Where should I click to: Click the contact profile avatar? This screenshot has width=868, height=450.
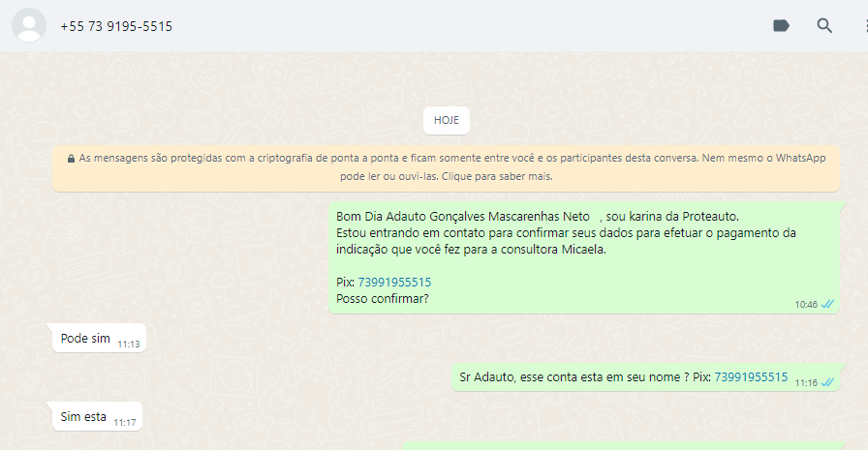pos(29,26)
